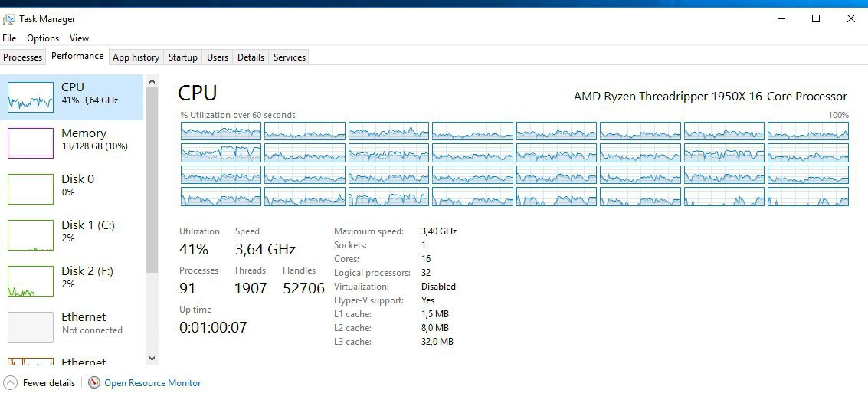
Task: Click the threads count 1907
Action: click(251, 288)
